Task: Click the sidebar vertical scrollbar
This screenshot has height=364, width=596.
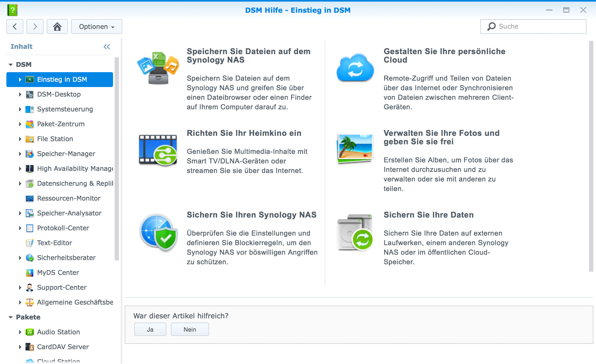Action: [117, 159]
